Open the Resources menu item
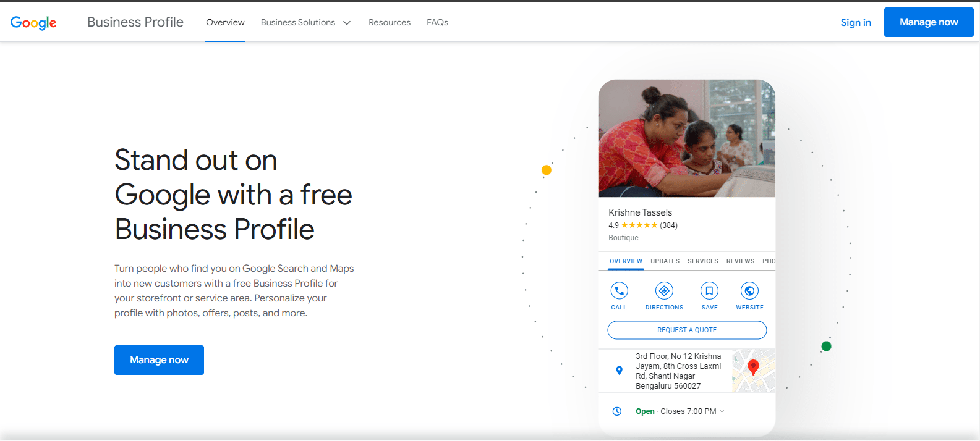This screenshot has width=980, height=441. pos(390,23)
